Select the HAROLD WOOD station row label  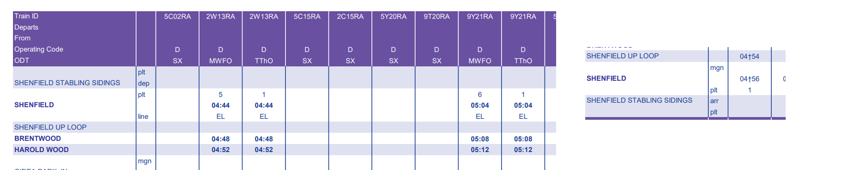tap(42, 150)
